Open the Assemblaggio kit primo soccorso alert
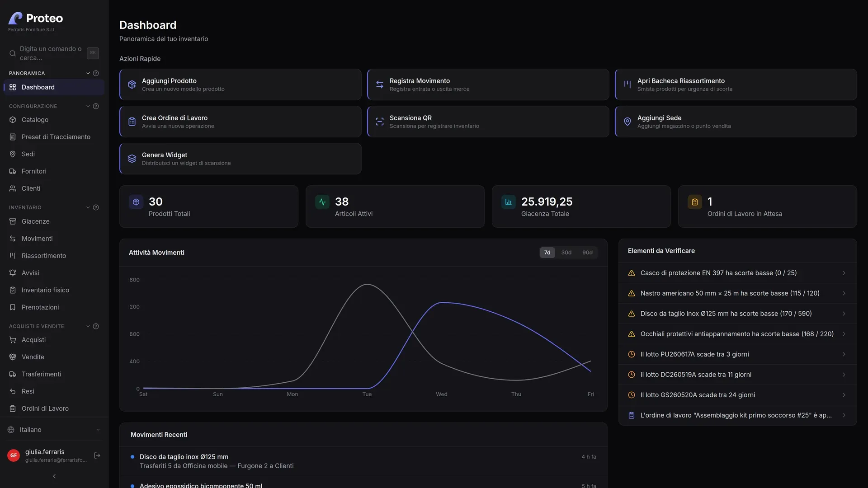Image resolution: width=868 pixels, height=488 pixels. pos(738,415)
